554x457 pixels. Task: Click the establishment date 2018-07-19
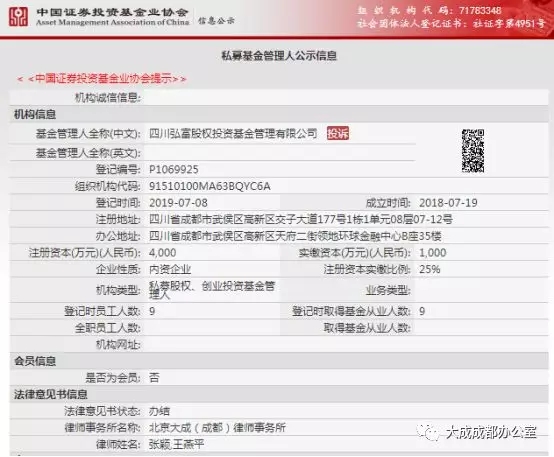point(448,203)
